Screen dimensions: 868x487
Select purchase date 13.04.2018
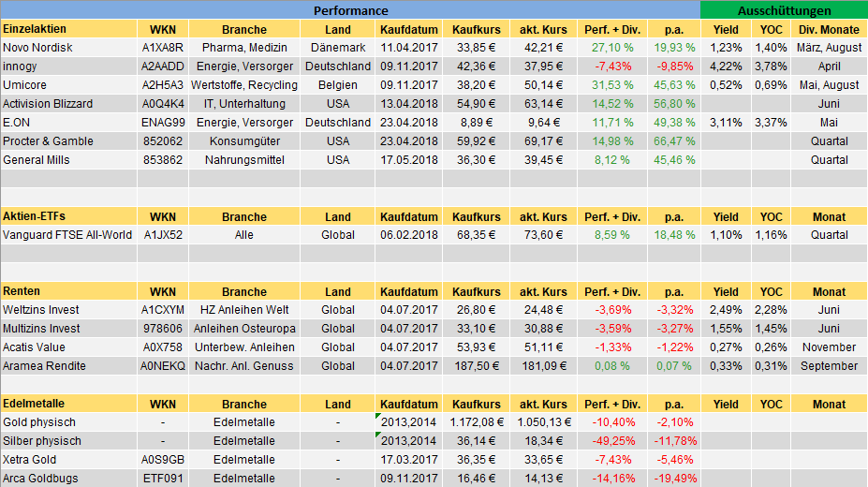click(x=408, y=104)
